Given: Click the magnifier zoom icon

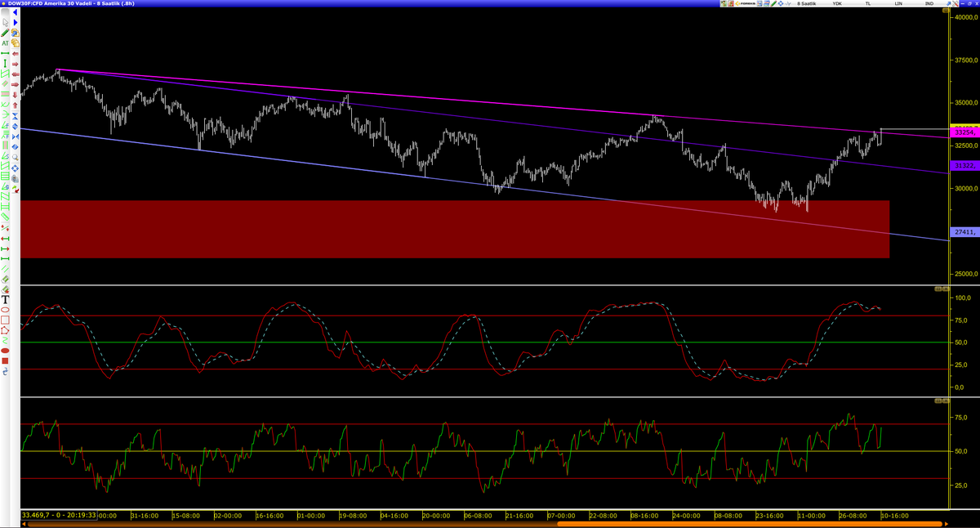Looking at the screenshot, I should pos(16,157).
